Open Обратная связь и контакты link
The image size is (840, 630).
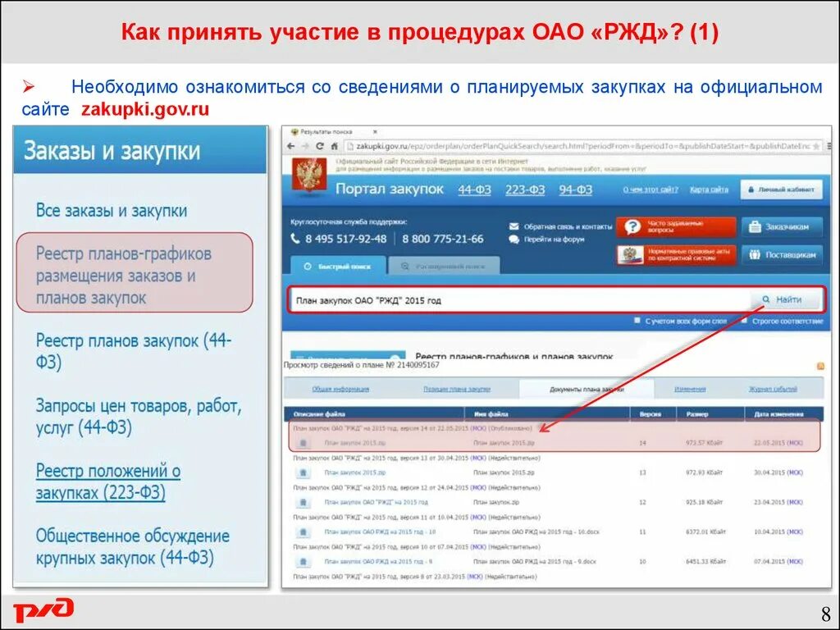tap(568, 226)
